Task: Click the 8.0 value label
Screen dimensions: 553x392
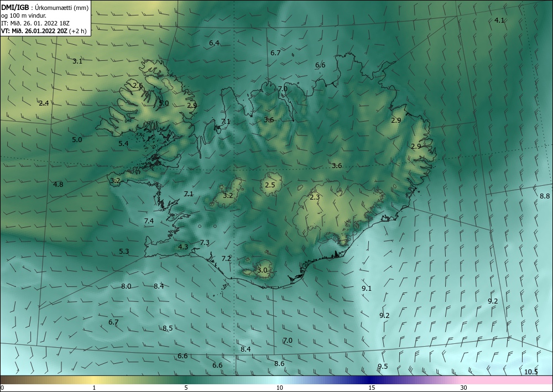Action: click(x=126, y=286)
